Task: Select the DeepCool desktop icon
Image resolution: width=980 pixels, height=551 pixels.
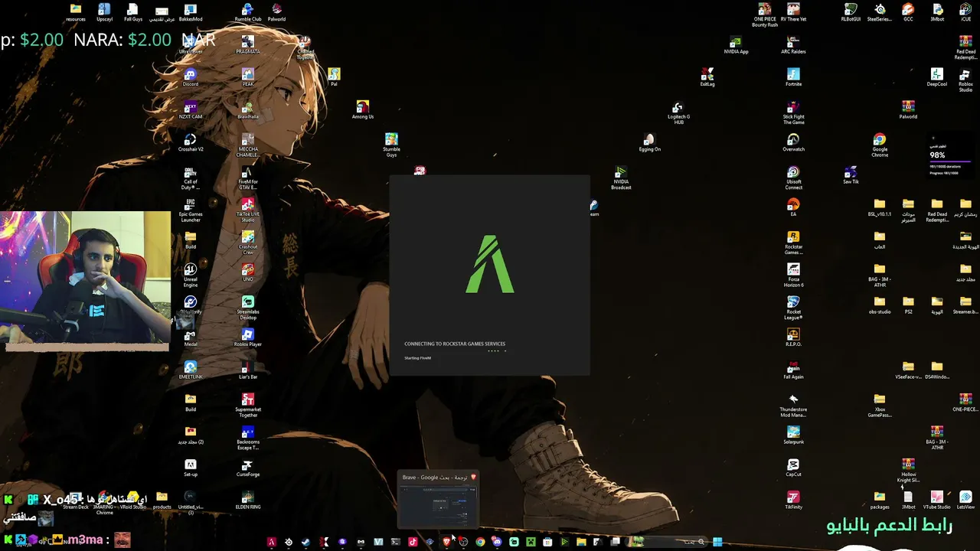Action: pos(937,77)
